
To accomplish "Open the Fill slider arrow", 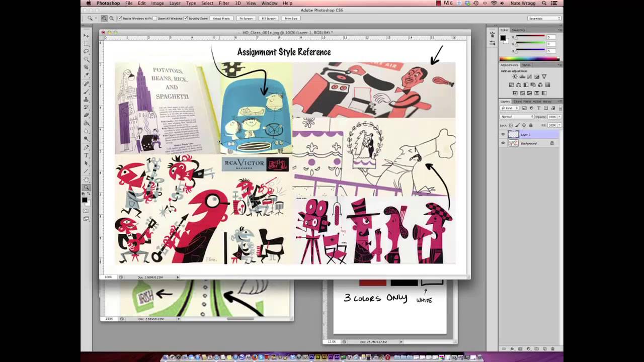I will click(x=559, y=125).
